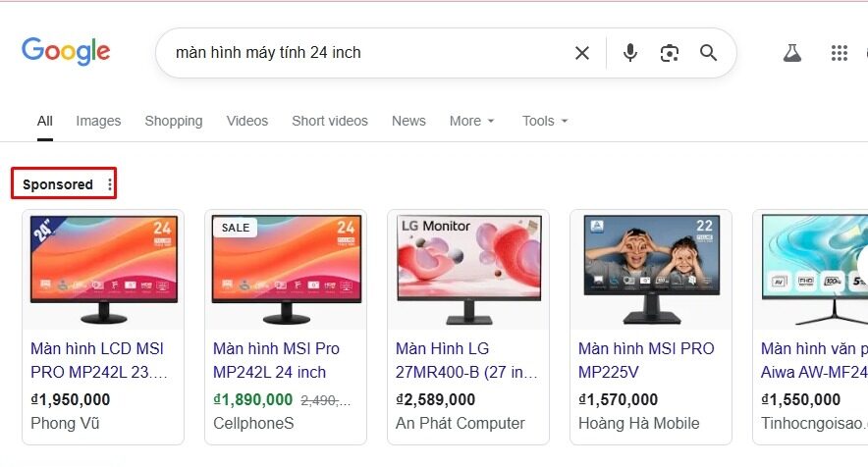
Task: Switch to the Videos tab
Action: (x=246, y=122)
